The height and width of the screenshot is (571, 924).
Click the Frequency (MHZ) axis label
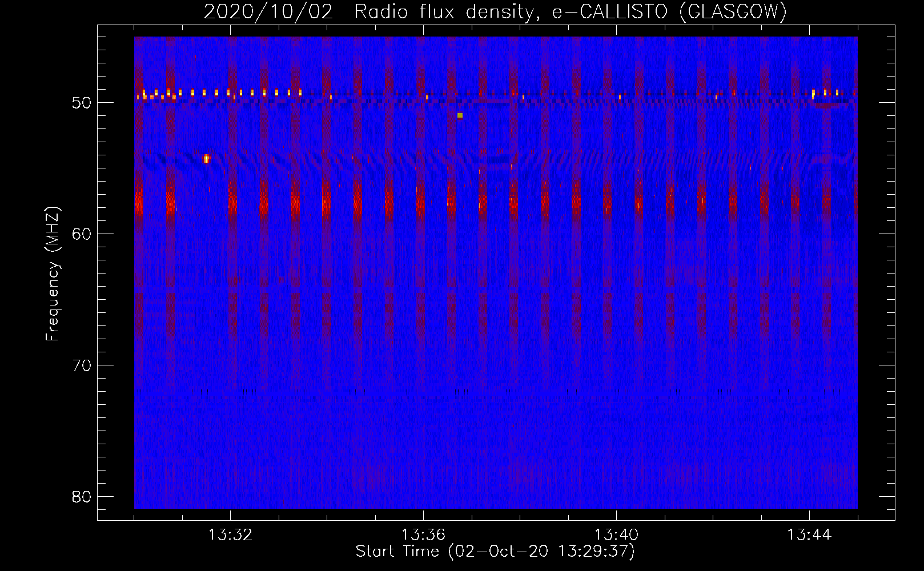[x=53, y=274]
